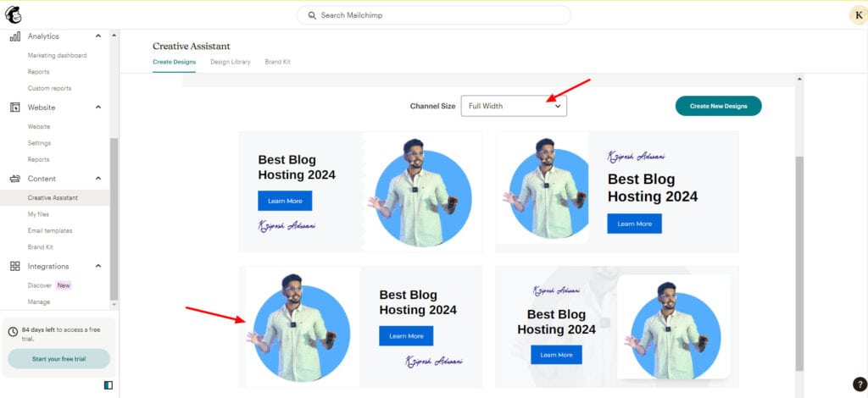Switch to the Create Designs tab

pyautogui.click(x=175, y=62)
